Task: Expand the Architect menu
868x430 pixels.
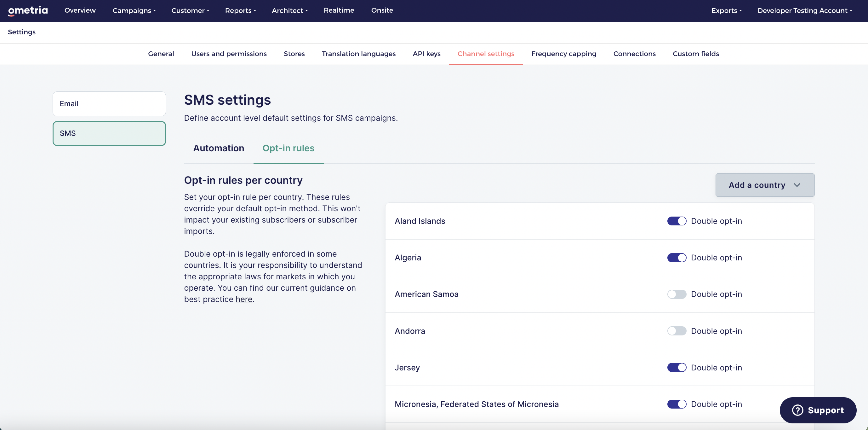Action: (x=290, y=10)
